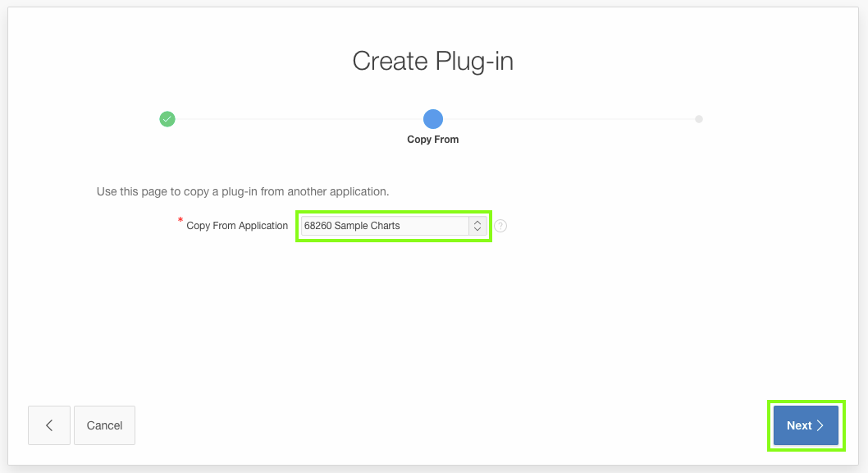
Task: Click the back arrow icon at bottom left
Action: tap(48, 425)
